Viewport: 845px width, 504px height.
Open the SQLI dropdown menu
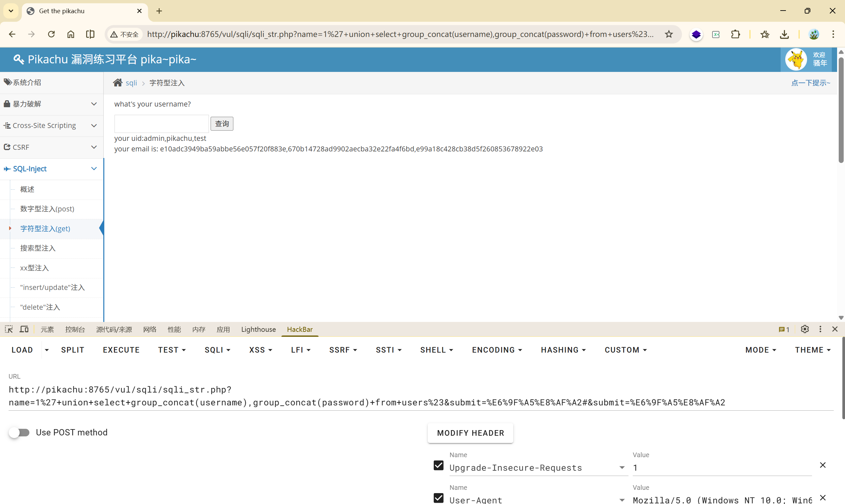point(218,350)
